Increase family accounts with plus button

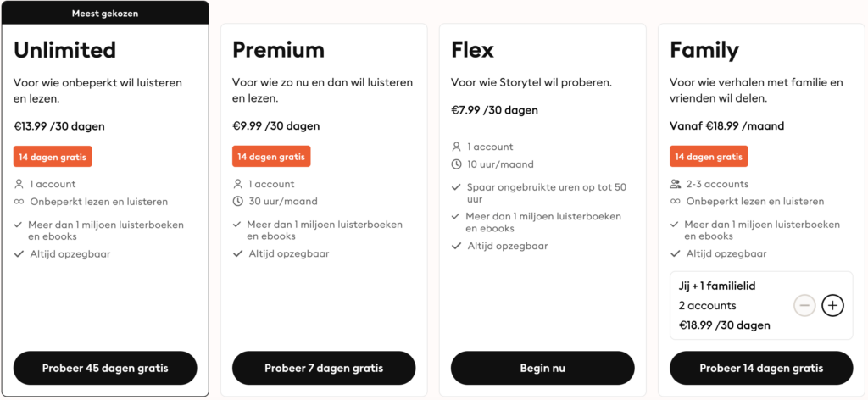click(x=832, y=305)
